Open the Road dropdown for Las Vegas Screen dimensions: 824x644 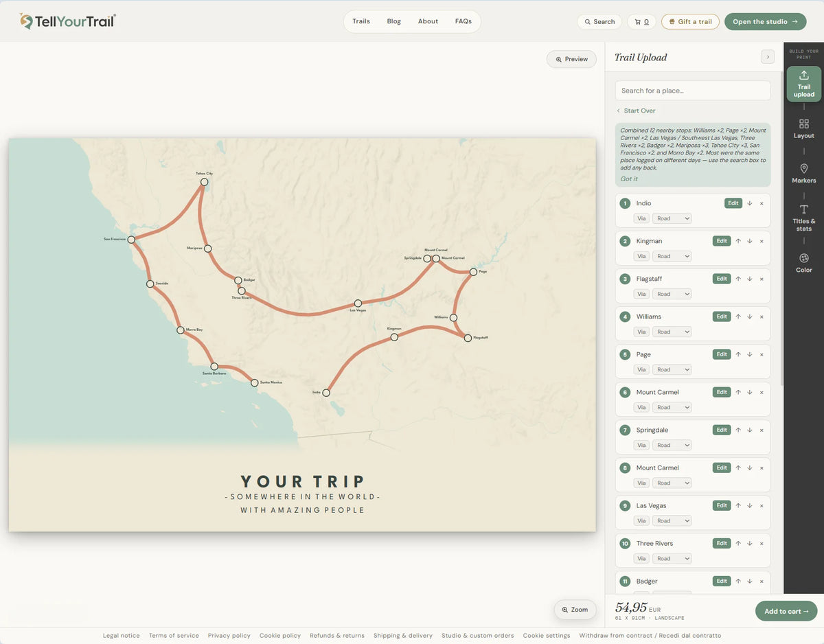[672, 520]
